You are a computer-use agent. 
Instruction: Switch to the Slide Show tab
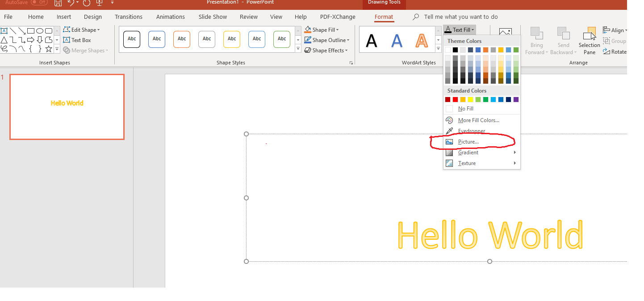(213, 17)
